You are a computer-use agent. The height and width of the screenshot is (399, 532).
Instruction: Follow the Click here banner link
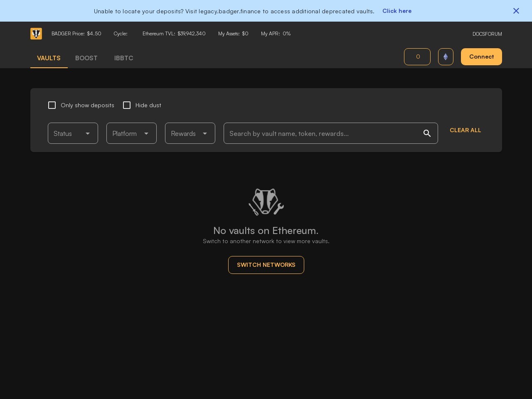(397, 11)
